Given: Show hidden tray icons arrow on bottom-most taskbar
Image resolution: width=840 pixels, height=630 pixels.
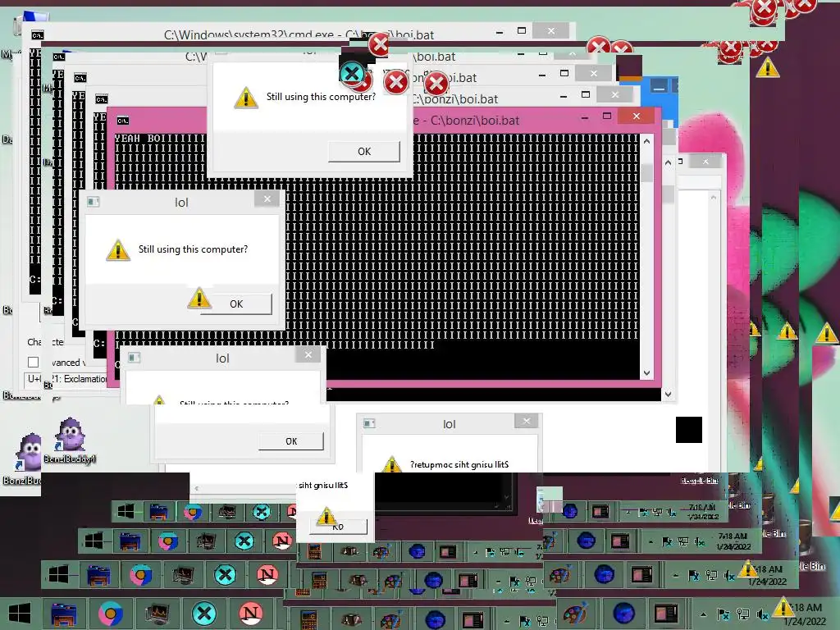Looking at the screenshot, I should (703, 614).
